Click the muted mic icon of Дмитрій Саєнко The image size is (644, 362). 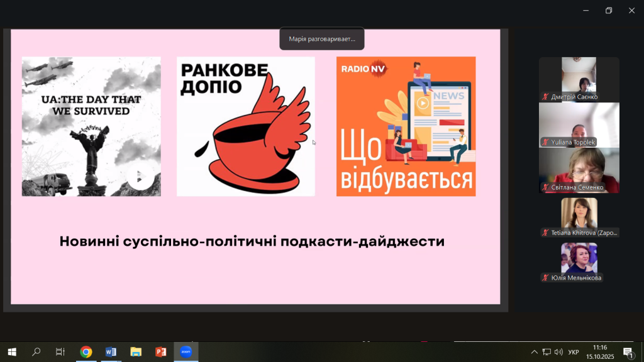click(545, 97)
